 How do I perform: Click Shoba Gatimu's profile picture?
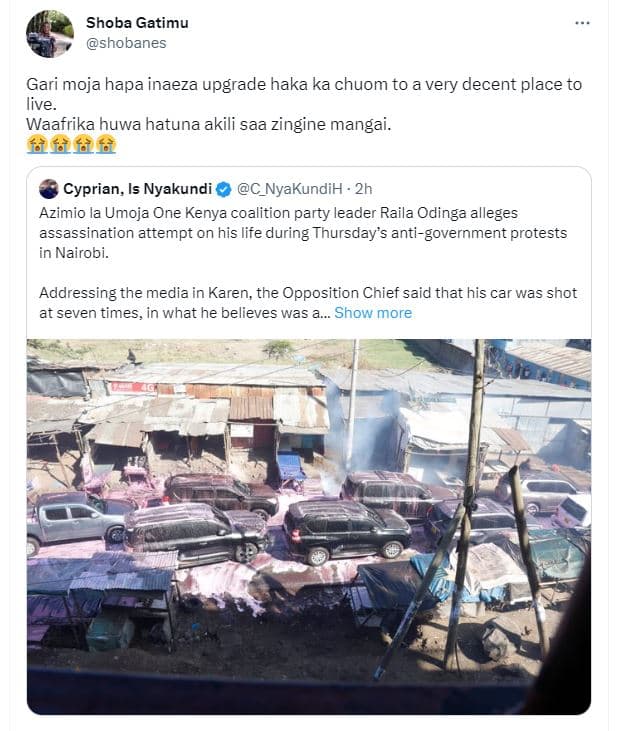pyautogui.click(x=49, y=33)
